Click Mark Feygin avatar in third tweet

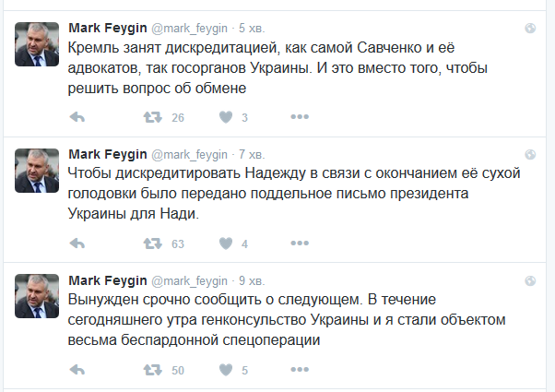[37, 296]
